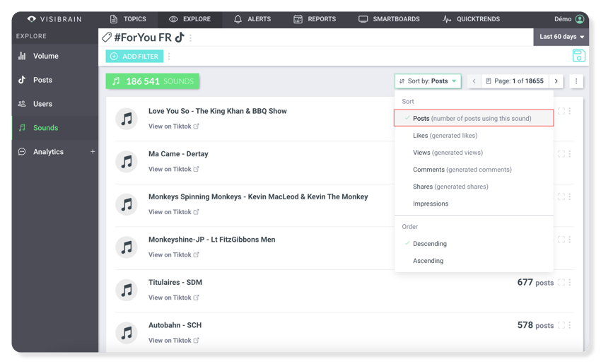This screenshot has height=364, width=601.
Task: Open the list options three-dot menu
Action: pyautogui.click(x=576, y=81)
